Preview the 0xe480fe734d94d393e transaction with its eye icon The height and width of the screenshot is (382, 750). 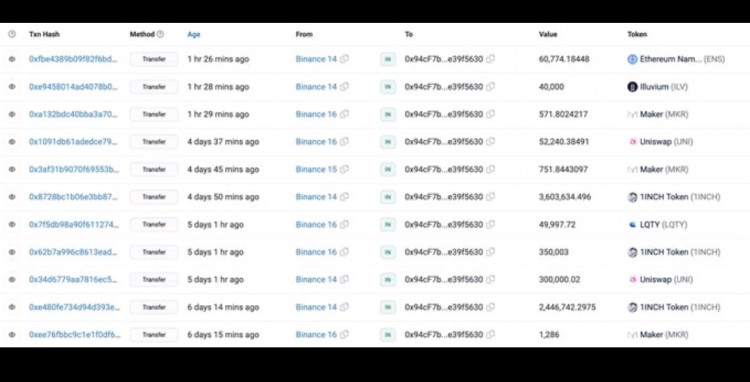point(12,307)
